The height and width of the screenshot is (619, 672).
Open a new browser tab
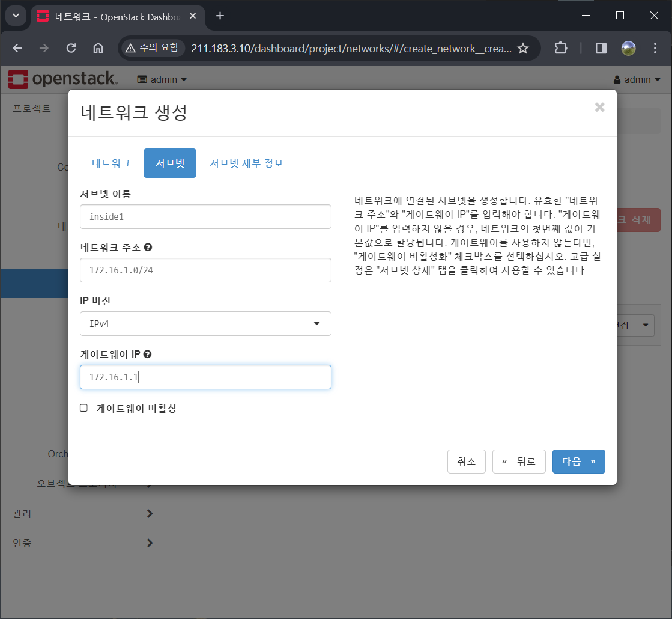220,16
